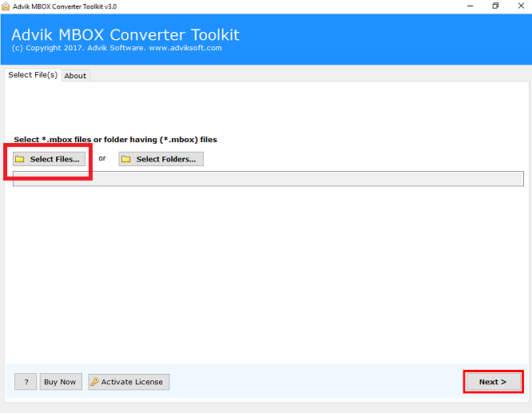
Task: Click the empty file path field
Action: [268, 178]
